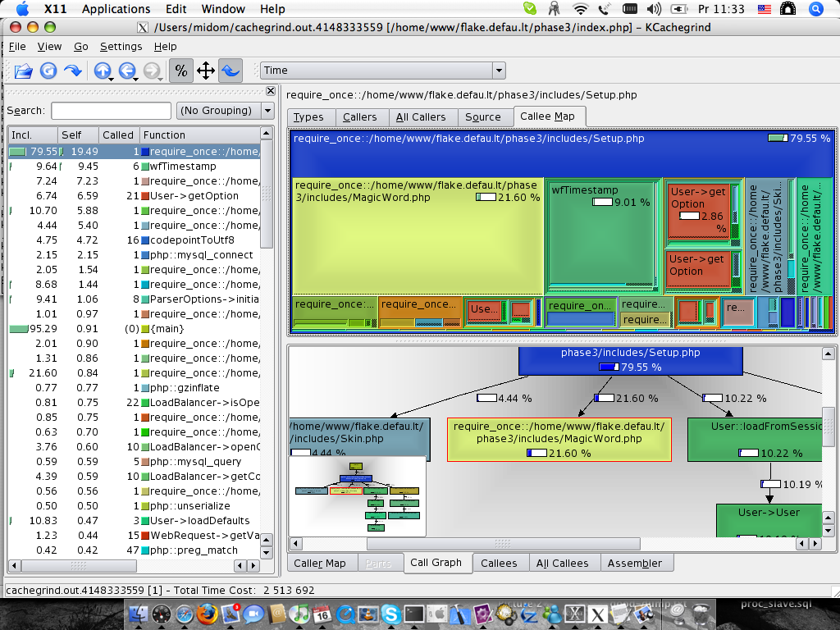Toggle the cycle detection button

click(x=231, y=71)
